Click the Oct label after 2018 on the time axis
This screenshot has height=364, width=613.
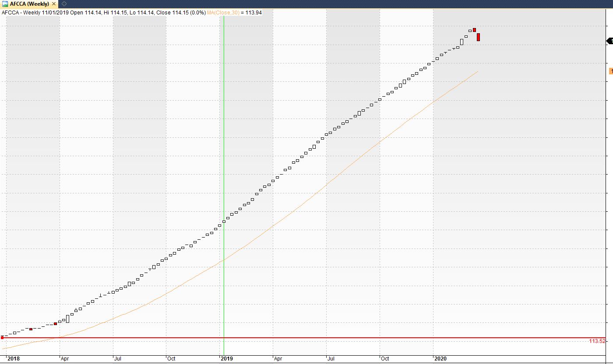(171, 359)
